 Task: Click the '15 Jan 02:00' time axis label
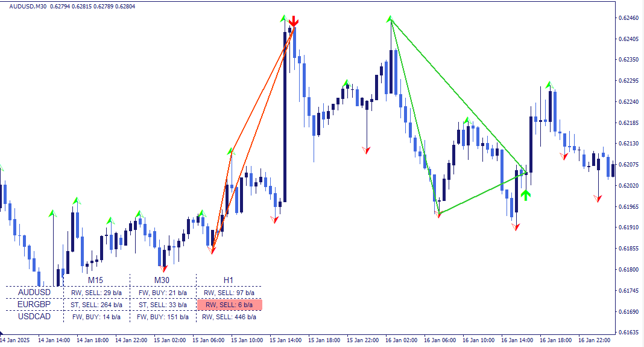(x=170, y=340)
